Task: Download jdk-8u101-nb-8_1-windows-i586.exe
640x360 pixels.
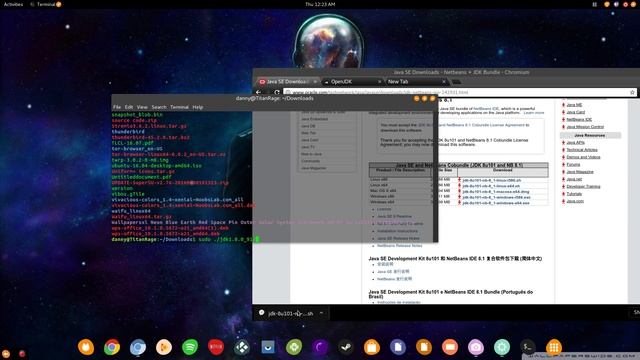Action: point(496,197)
